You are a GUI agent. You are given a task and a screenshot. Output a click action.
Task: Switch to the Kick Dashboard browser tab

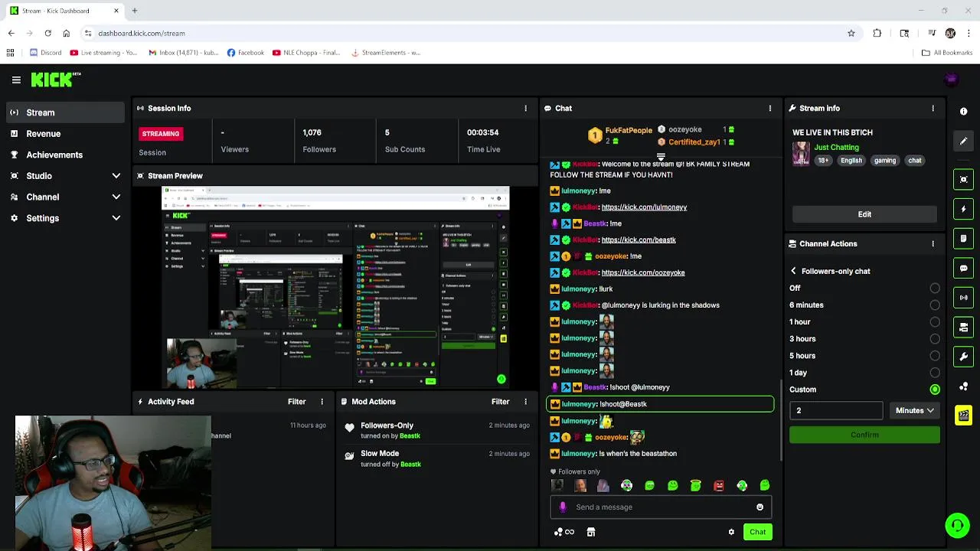coord(64,11)
